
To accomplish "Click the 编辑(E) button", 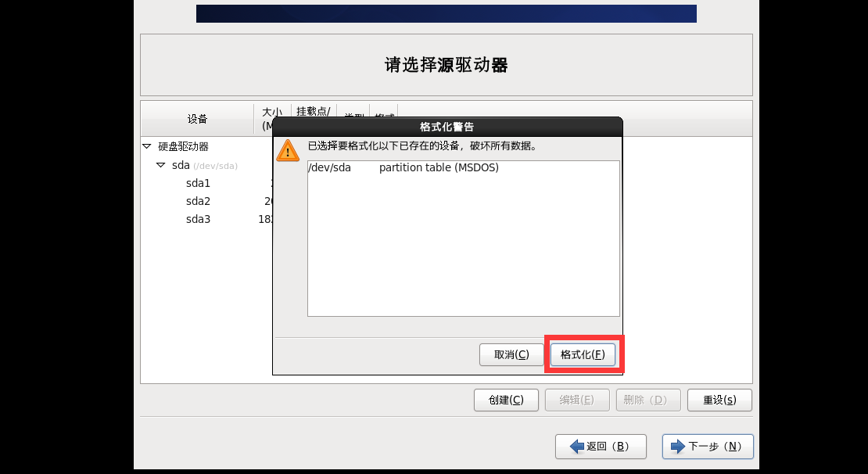I will pyautogui.click(x=577, y=400).
